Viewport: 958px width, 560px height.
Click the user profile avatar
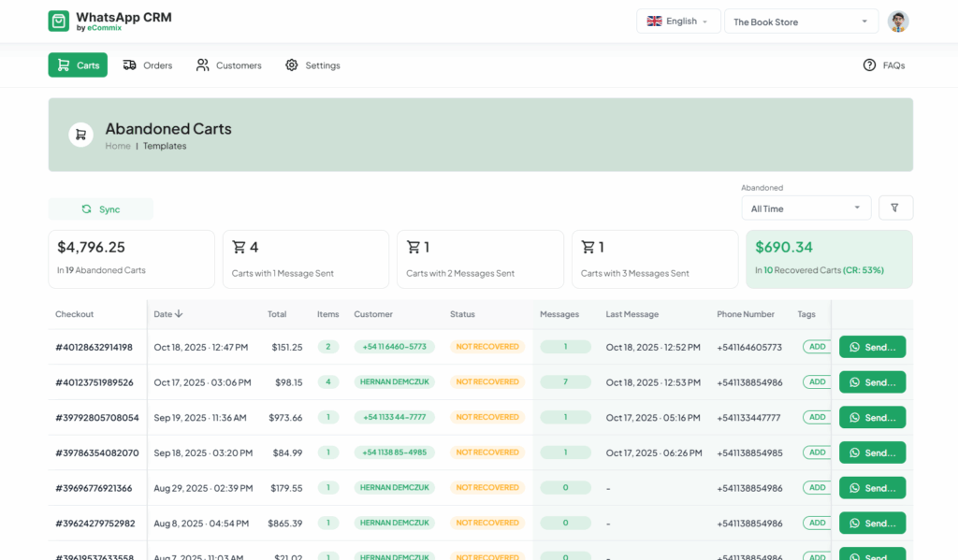[x=898, y=22]
